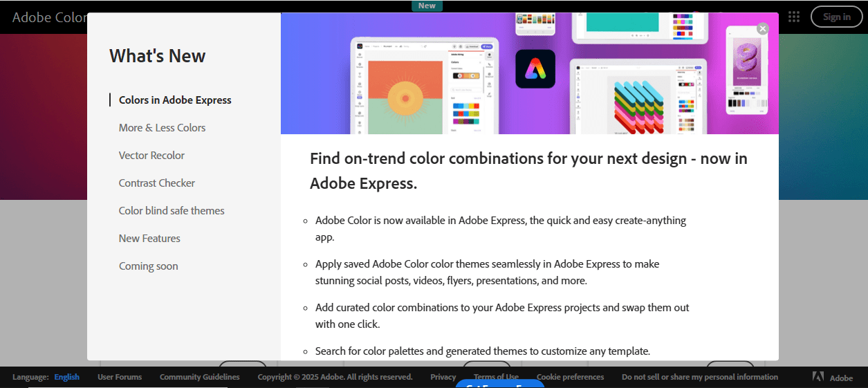Click the What's New heading
868x388 pixels.
pyautogui.click(x=158, y=56)
